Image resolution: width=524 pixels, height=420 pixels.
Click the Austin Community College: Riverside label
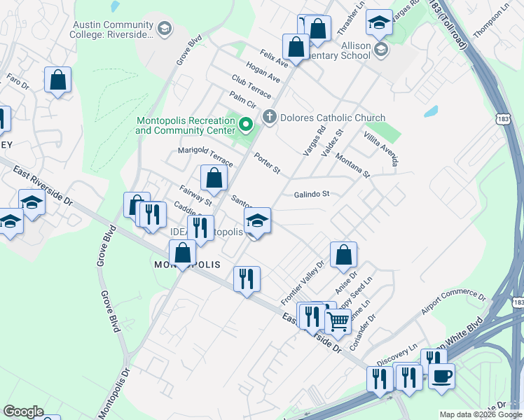tap(111, 29)
